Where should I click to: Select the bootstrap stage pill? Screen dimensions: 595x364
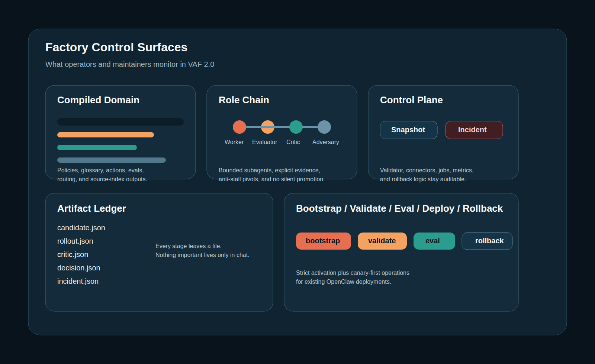[x=323, y=241]
